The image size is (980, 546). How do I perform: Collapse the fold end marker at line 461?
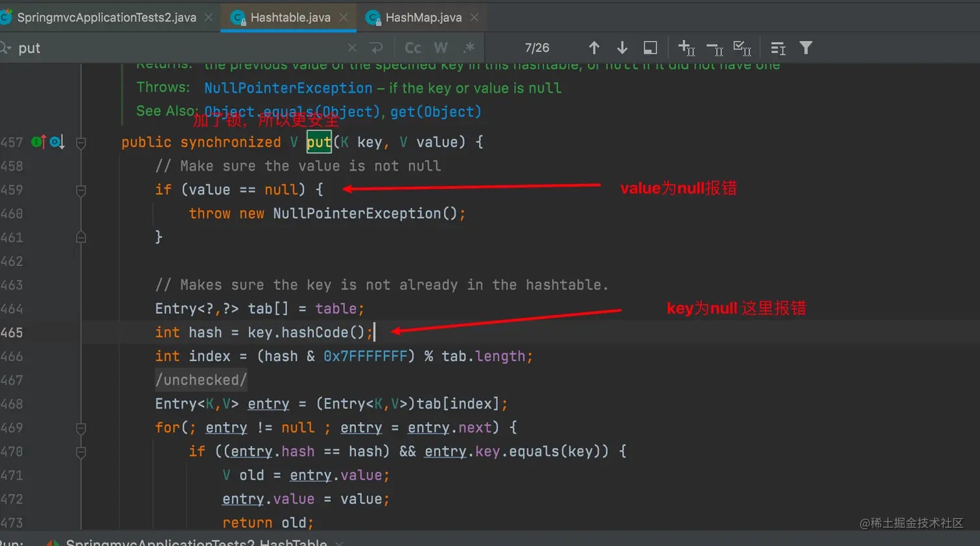(x=81, y=237)
